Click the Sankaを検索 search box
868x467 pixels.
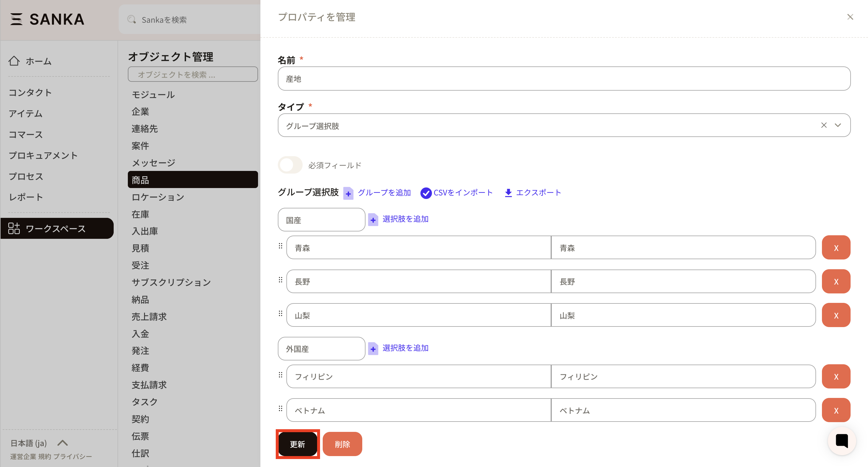coord(190,19)
